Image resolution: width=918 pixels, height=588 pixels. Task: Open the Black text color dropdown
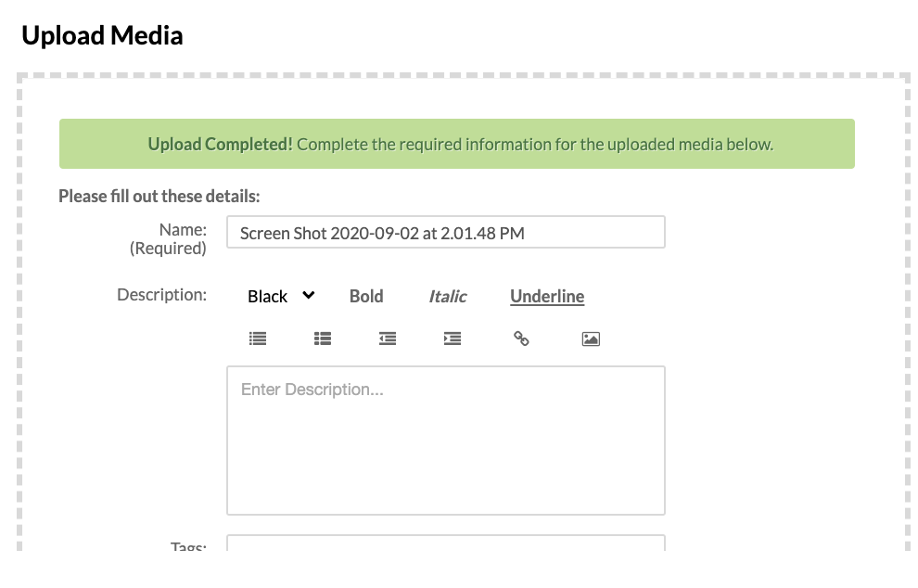click(281, 297)
